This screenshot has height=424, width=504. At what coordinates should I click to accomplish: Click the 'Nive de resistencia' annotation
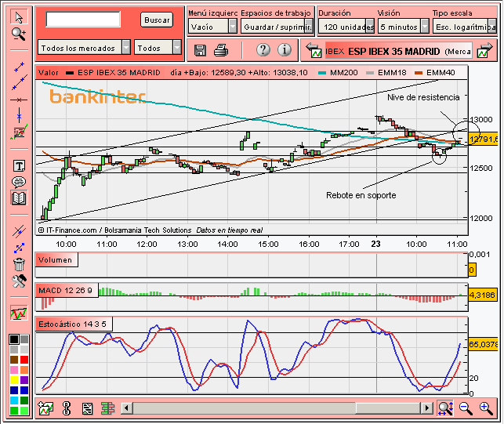point(423,97)
